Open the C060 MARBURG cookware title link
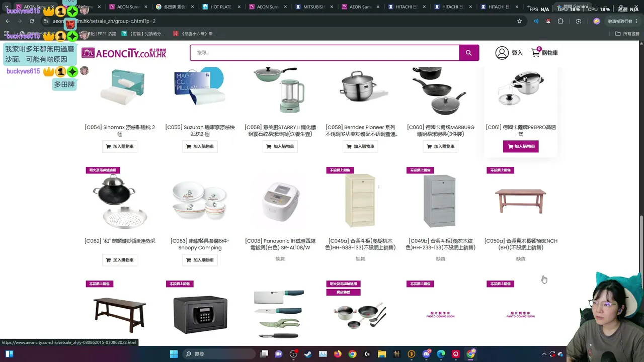This screenshot has height=362, width=644. 441,131
